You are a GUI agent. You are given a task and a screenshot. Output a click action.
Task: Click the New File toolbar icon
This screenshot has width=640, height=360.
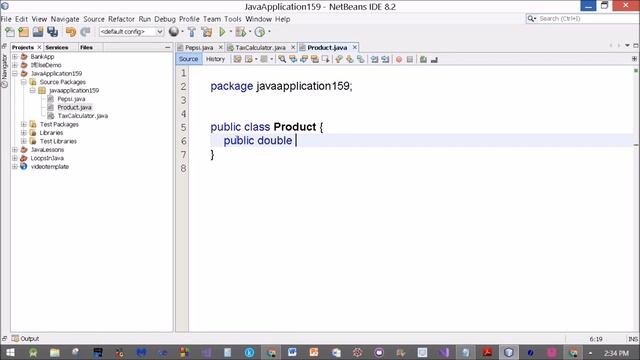click(x=9, y=32)
